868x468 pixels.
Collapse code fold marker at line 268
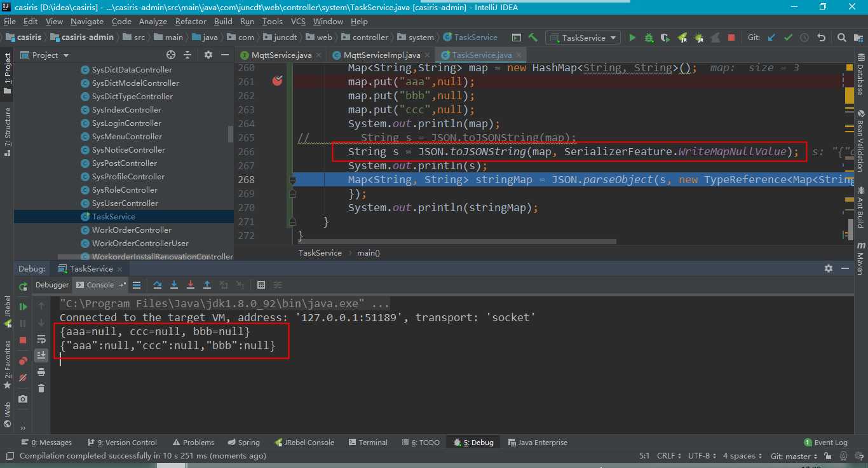click(292, 180)
